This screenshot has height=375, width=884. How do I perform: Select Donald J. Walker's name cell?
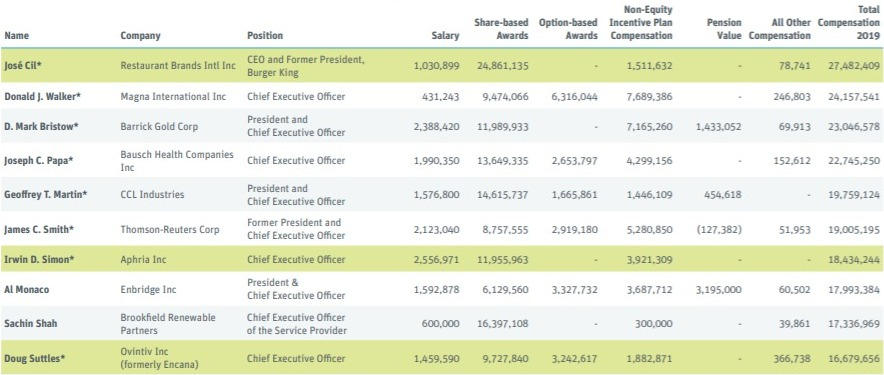pyautogui.click(x=43, y=96)
